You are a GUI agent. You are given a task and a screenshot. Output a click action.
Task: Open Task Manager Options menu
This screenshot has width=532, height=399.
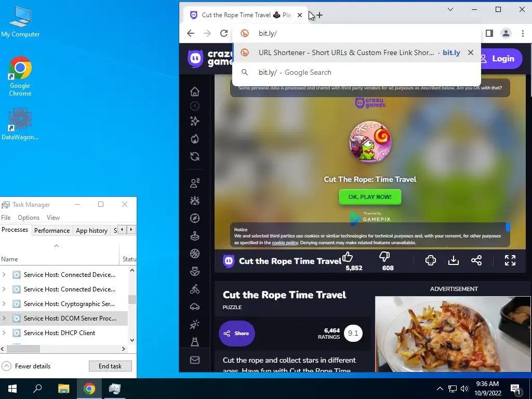click(x=29, y=218)
